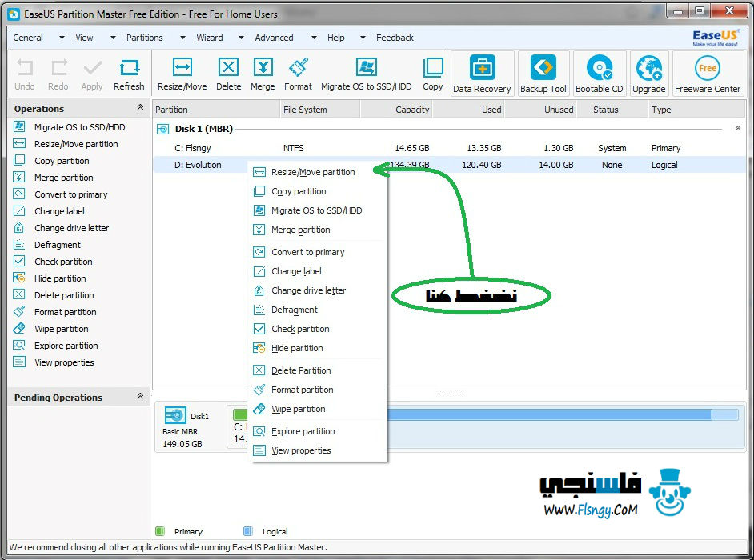Select Defragment in Operations panel

[x=57, y=245]
